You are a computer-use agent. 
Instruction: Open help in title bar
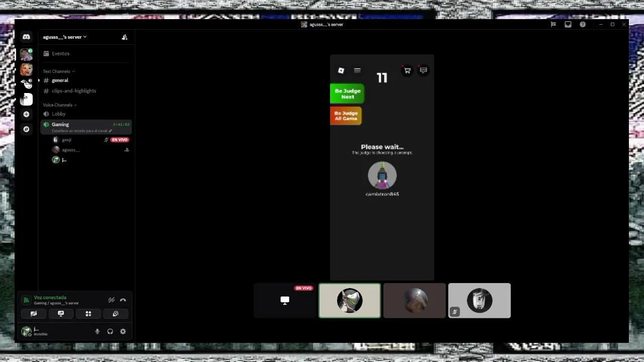(x=583, y=24)
